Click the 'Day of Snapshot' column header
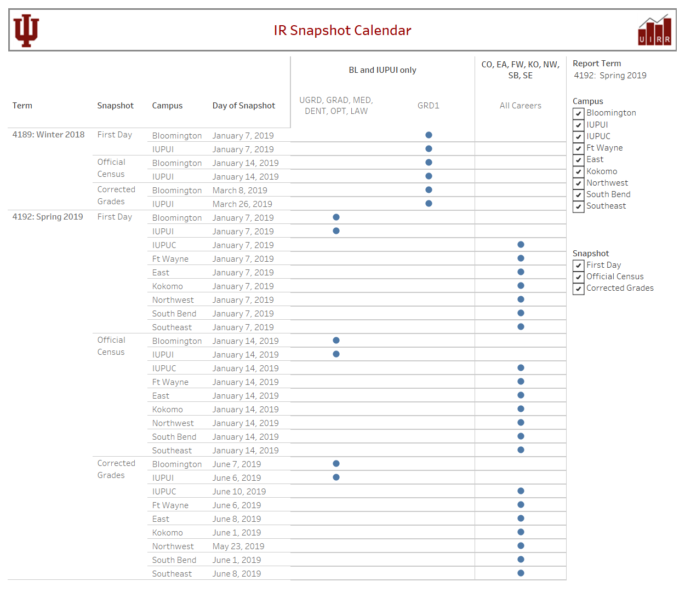 click(244, 106)
